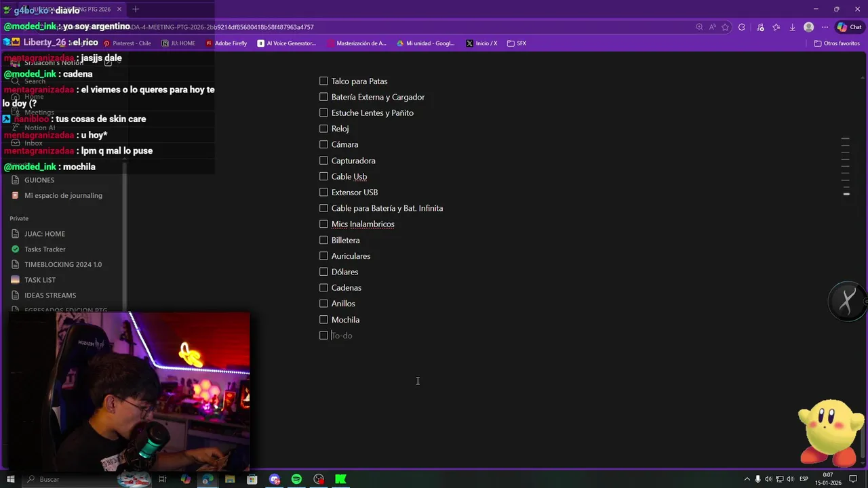Open the Pinterest - Chile bookmark
The width and height of the screenshot is (868, 488).
[x=127, y=43]
